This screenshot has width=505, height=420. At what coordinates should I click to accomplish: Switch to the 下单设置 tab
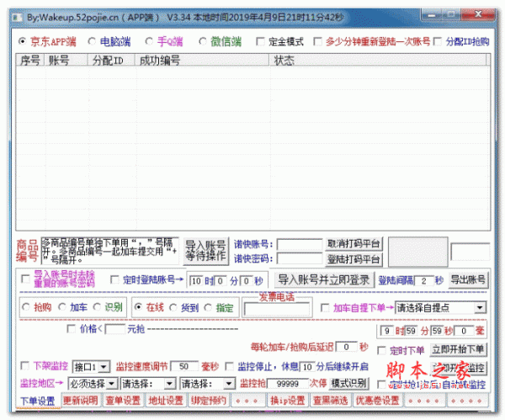pos(38,401)
